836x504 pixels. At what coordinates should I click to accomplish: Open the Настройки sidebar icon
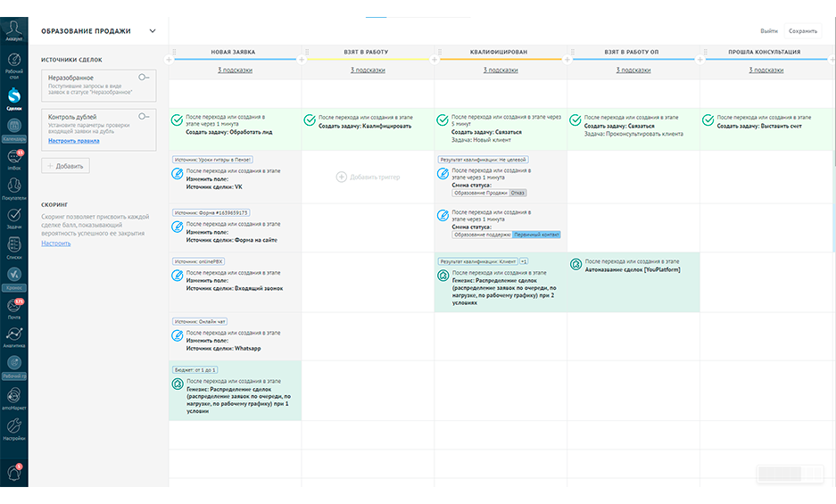pyautogui.click(x=14, y=429)
